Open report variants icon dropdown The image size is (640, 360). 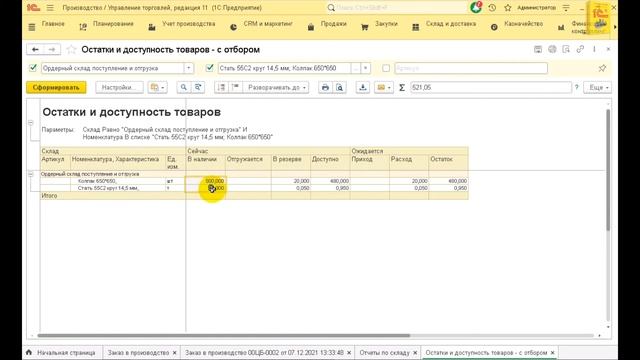click(x=158, y=87)
